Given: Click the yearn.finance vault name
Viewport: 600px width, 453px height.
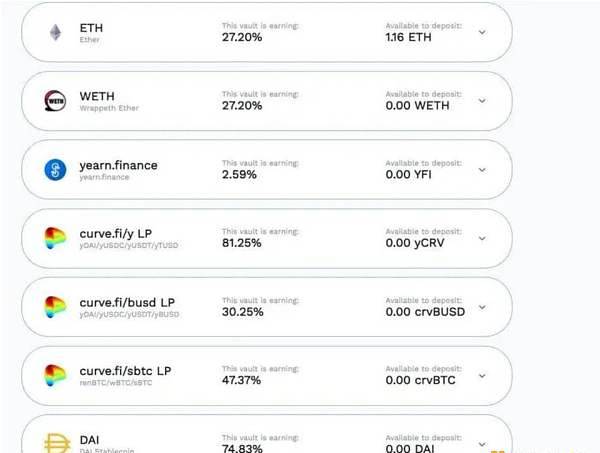Looking at the screenshot, I should click(118, 165).
